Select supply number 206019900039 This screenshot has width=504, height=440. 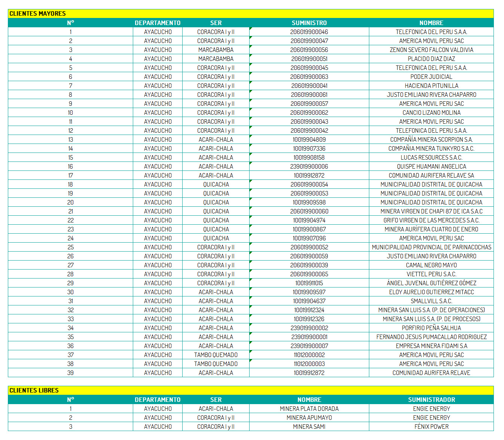coord(309,265)
